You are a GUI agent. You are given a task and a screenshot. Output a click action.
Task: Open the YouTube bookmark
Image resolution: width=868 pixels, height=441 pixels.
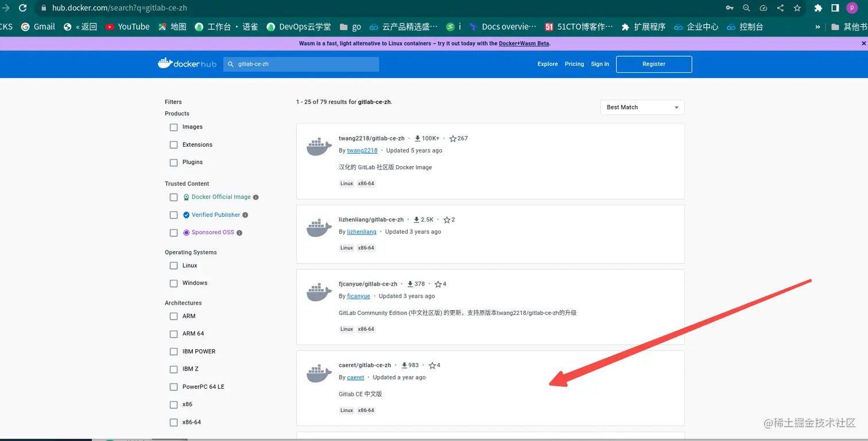click(x=127, y=26)
